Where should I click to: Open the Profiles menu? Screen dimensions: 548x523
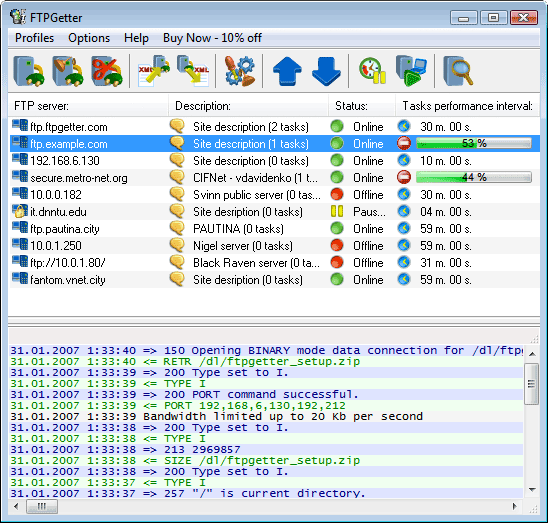[x=34, y=38]
